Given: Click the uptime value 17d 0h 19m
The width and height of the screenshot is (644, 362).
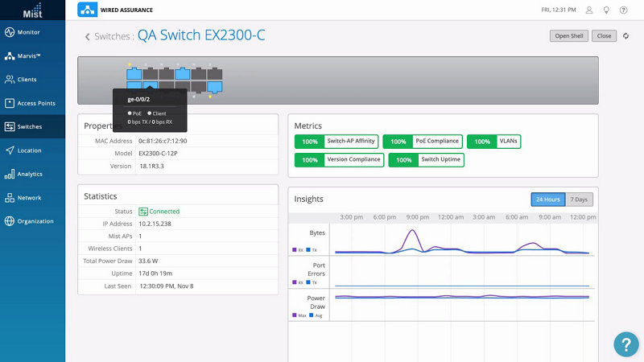Looking at the screenshot, I should 155,274.
